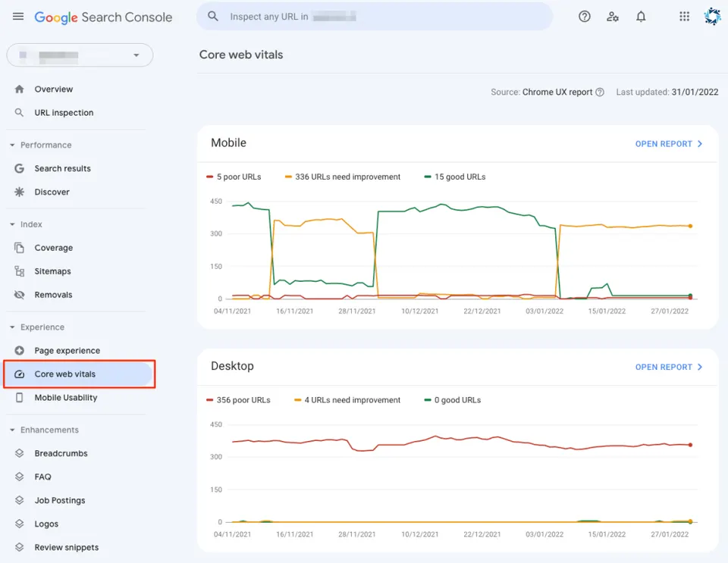
Task: Click the red 356 poor URLs legend marker
Action: point(210,400)
